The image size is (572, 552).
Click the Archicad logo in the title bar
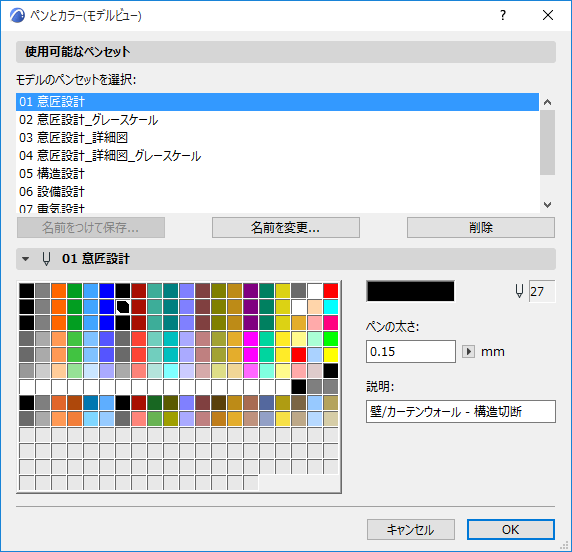[17, 15]
